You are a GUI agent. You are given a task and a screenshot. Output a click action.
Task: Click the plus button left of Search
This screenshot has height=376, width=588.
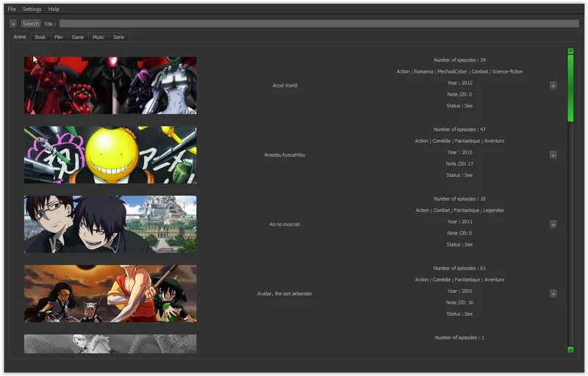(13, 24)
